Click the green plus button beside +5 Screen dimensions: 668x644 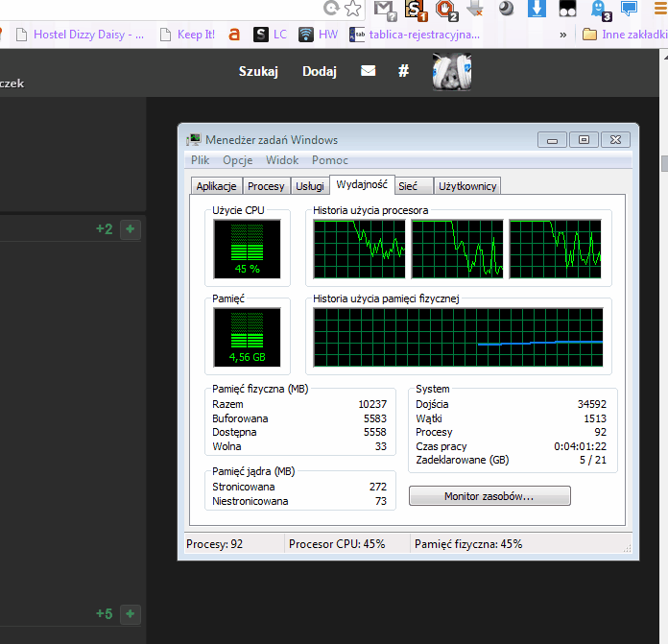pyautogui.click(x=131, y=613)
